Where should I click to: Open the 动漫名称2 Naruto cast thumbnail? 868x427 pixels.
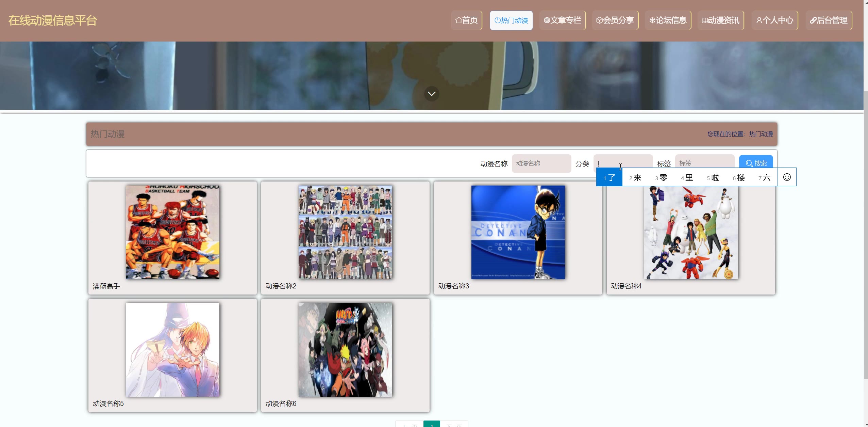click(345, 232)
